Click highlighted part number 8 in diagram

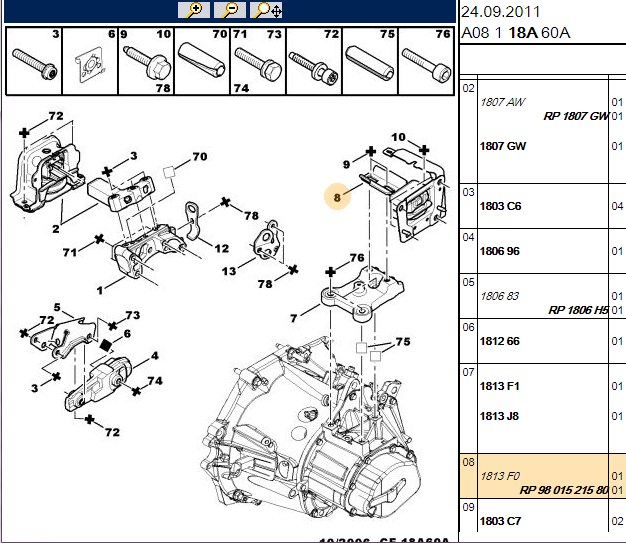337,197
